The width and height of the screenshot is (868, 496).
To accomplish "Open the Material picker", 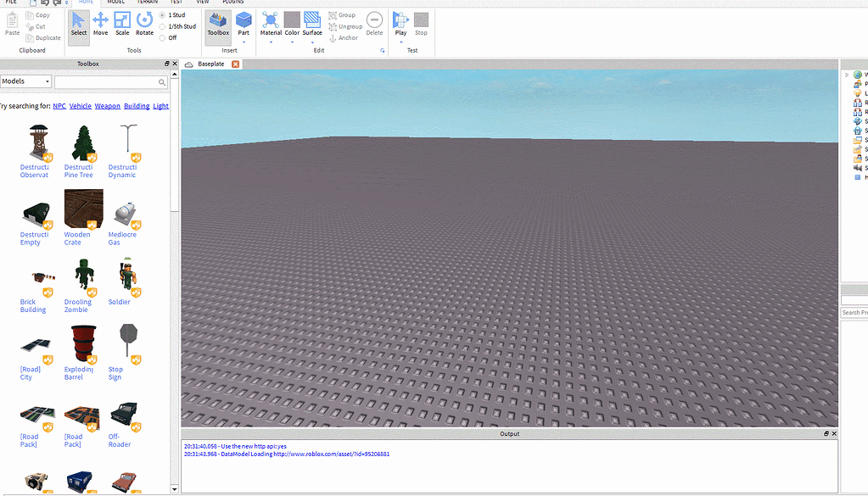I will (x=271, y=23).
